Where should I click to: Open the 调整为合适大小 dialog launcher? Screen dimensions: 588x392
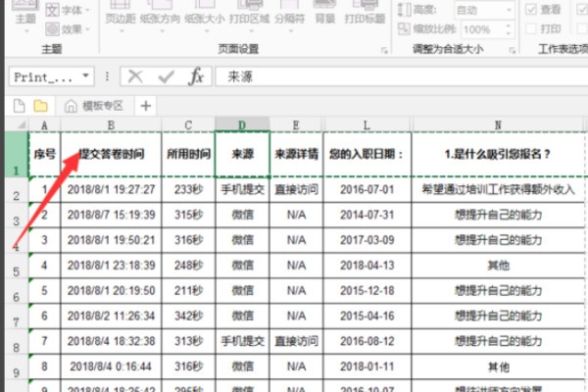(513, 50)
